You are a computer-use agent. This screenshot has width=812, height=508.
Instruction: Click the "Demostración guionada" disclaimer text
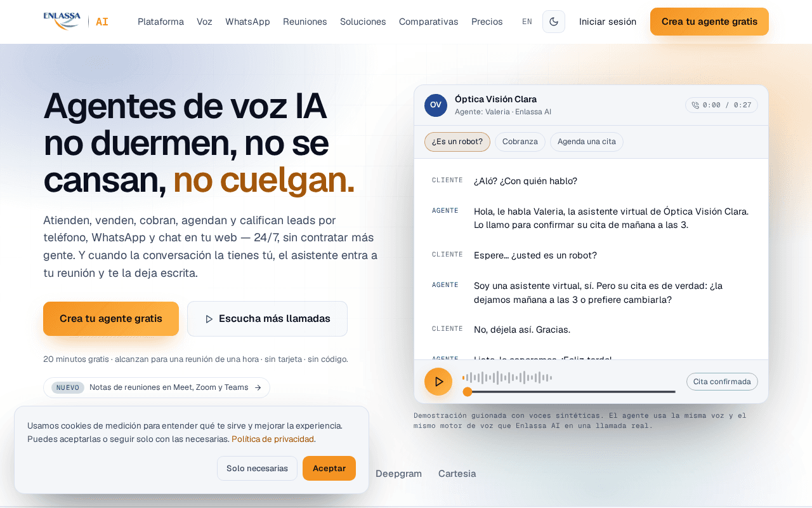coord(580,420)
